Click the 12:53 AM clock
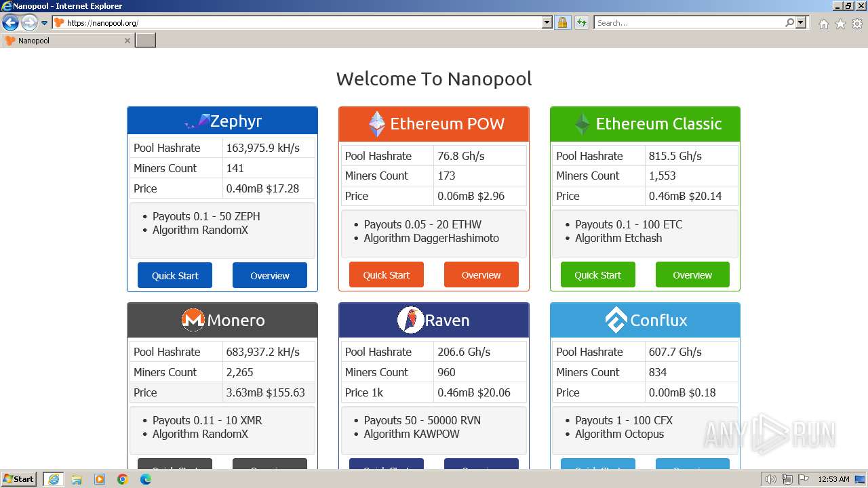 pos(833,479)
